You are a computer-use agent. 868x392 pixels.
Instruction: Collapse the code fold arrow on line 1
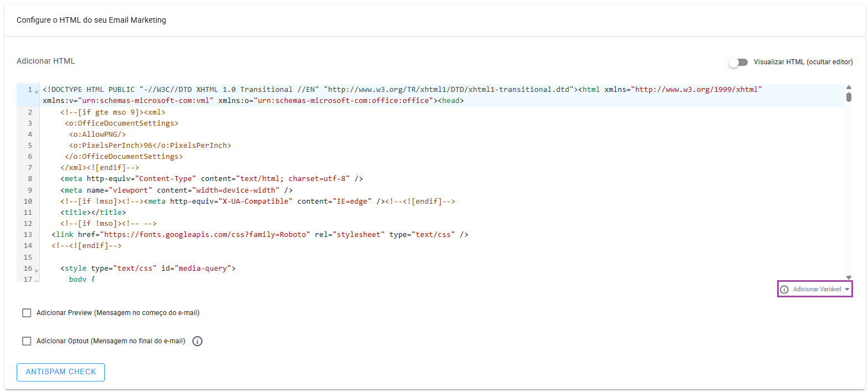pyautogui.click(x=37, y=91)
